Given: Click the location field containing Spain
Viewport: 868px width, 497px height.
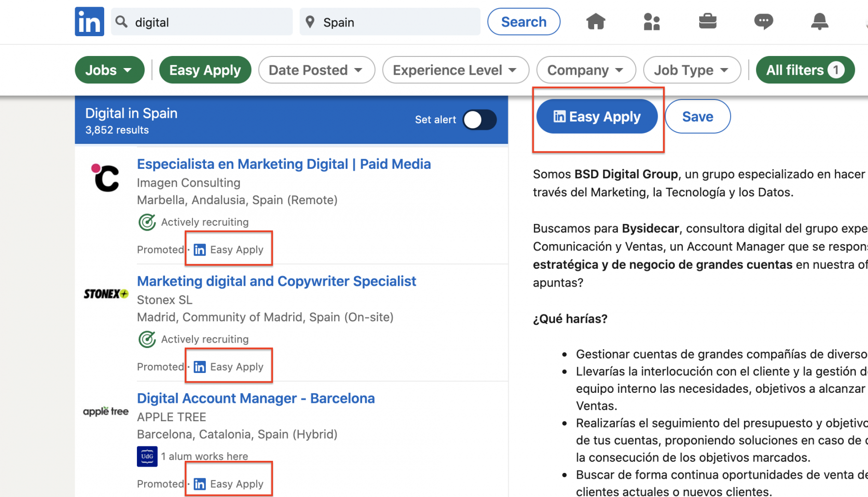Looking at the screenshot, I should pyautogui.click(x=390, y=22).
